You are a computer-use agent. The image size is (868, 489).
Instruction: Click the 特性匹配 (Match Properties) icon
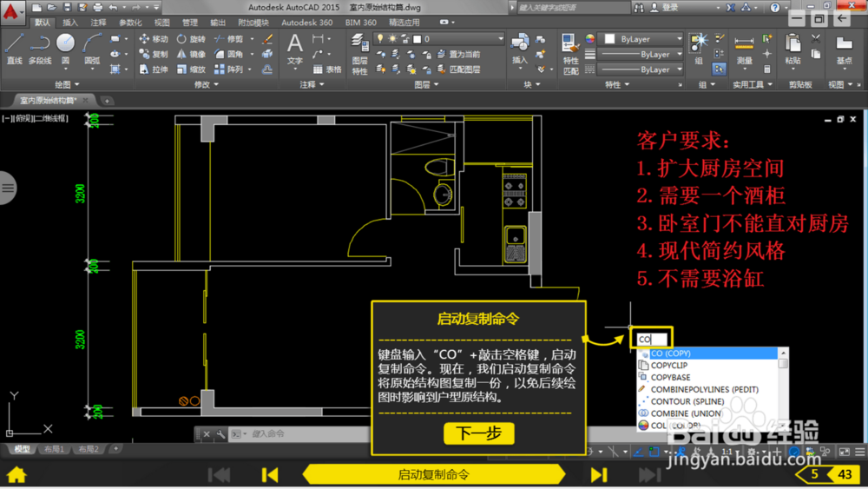coord(570,53)
